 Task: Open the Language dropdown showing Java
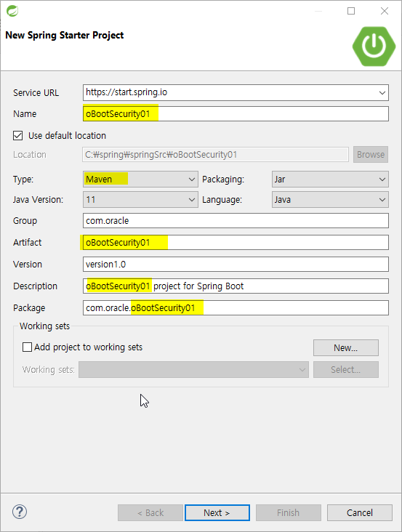pyautogui.click(x=330, y=199)
